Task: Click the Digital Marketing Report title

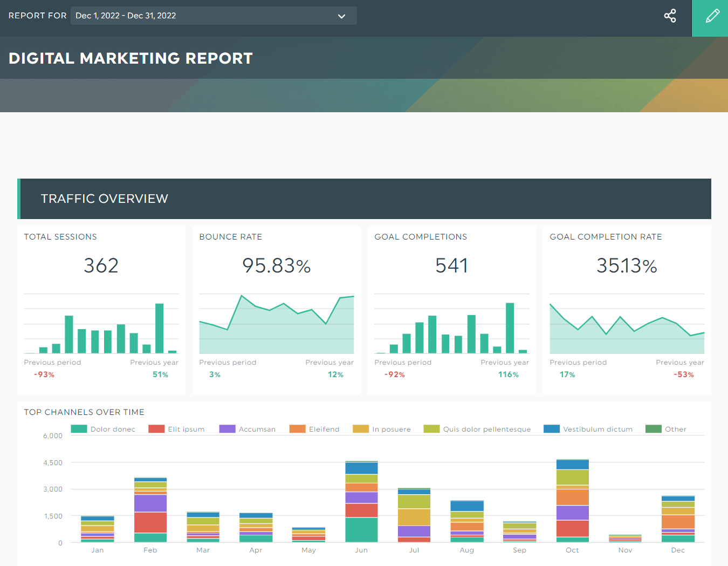Action: click(131, 58)
